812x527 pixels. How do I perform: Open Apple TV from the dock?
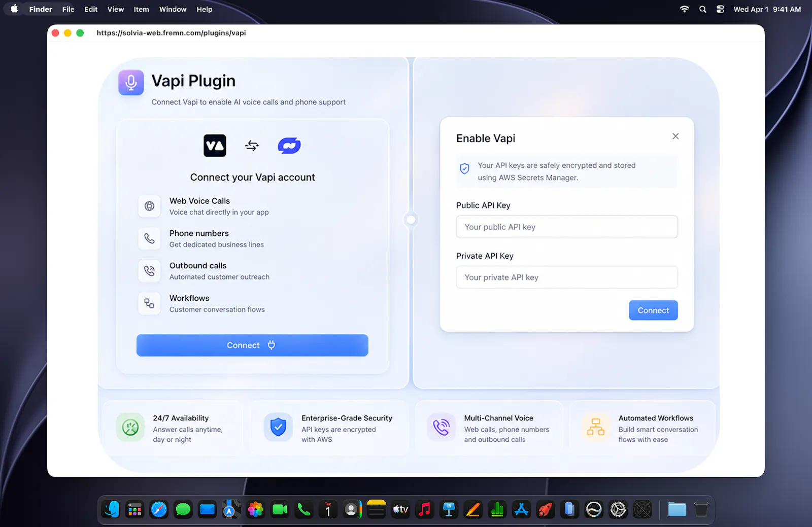click(x=400, y=509)
